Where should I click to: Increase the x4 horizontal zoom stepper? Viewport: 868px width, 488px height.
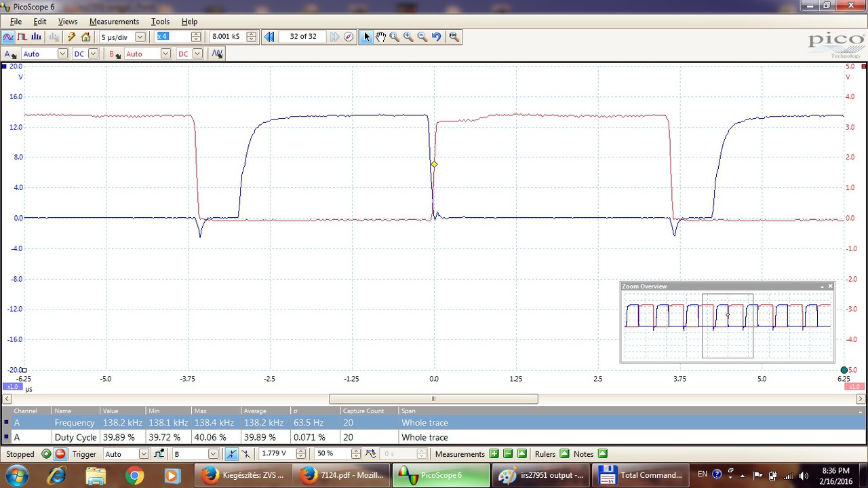click(196, 34)
